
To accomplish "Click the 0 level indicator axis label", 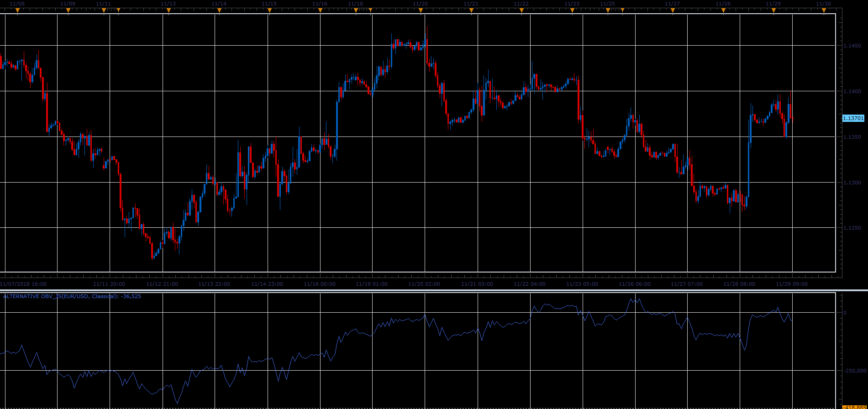I will click(x=845, y=313).
